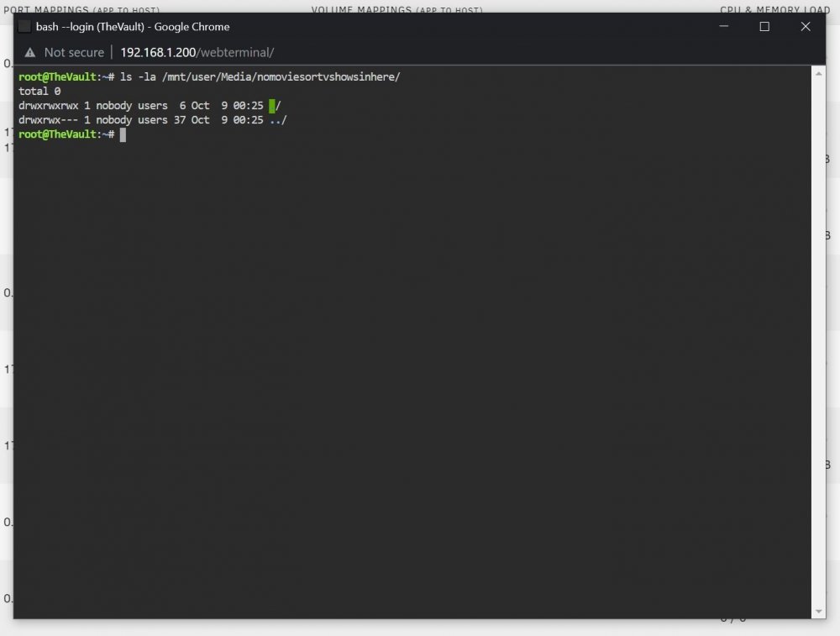
Task: Click the window title "bash --login (TheVault)"
Action: [90, 27]
